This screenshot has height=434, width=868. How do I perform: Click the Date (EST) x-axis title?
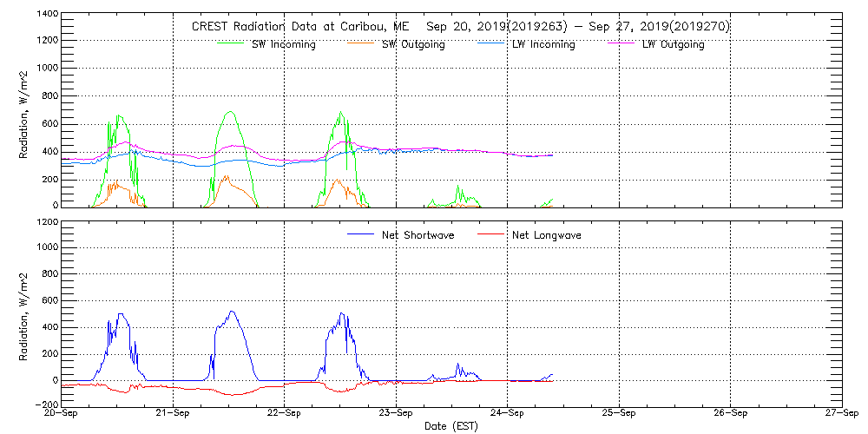click(451, 427)
